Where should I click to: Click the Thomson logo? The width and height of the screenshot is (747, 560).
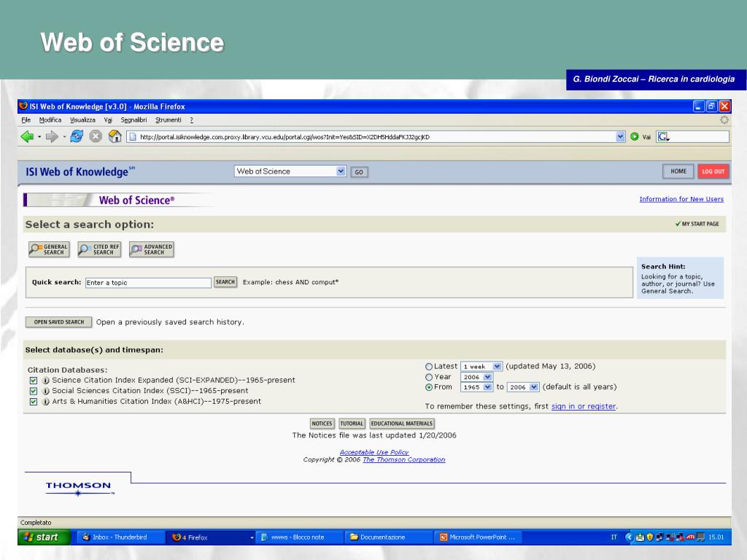pos(80,488)
